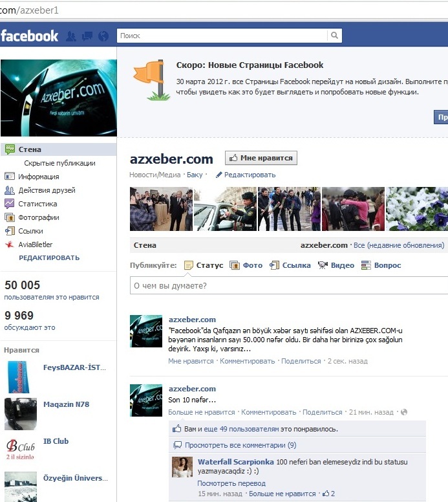Open photo strip image of purple flowers

tap(417, 209)
